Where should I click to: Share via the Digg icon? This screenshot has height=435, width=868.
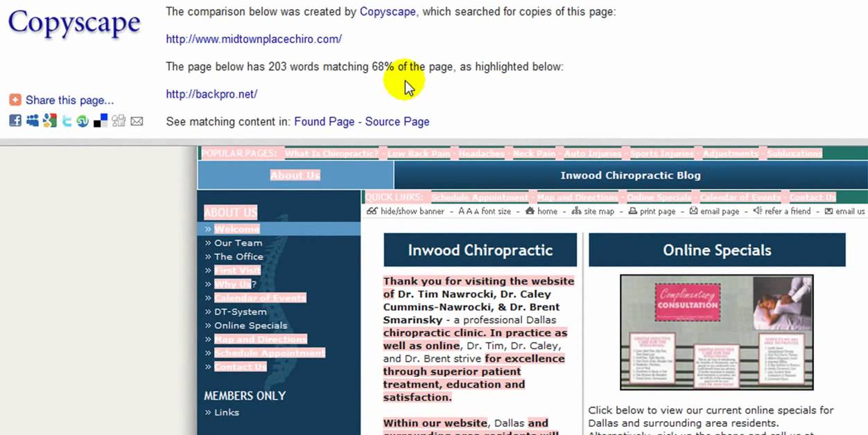click(x=119, y=121)
